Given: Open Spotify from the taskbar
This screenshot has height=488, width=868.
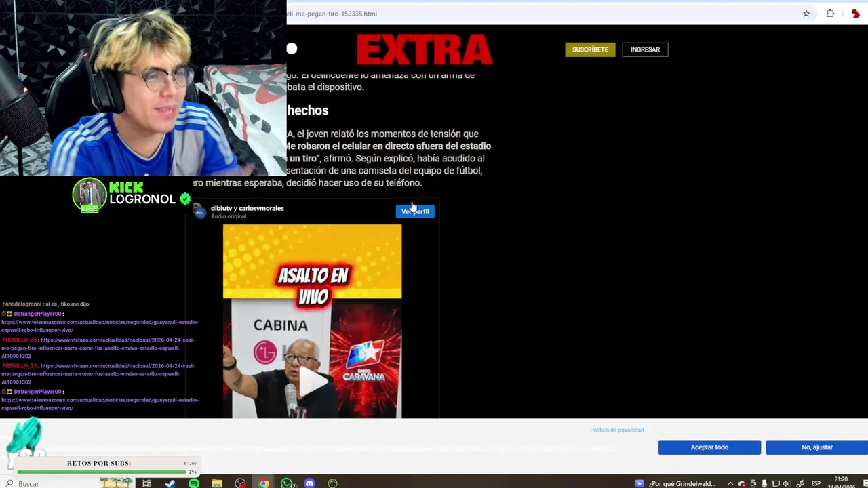Looking at the screenshot, I should coord(194,483).
